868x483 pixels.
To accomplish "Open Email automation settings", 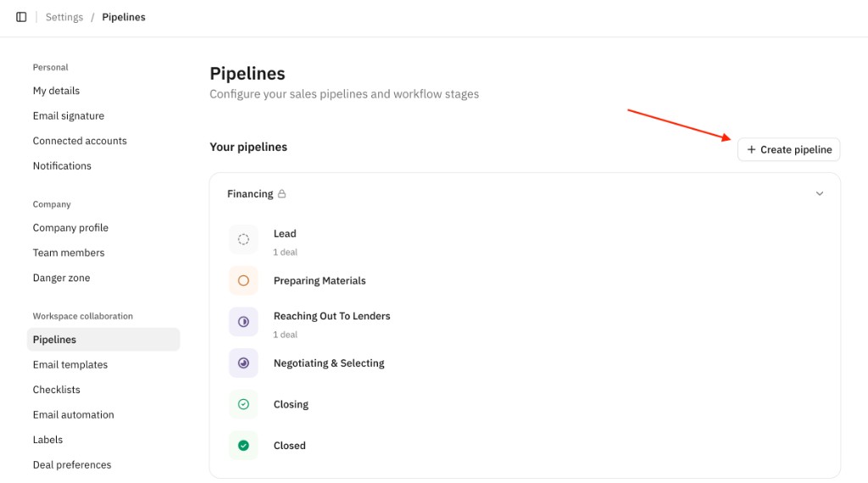I will click(x=73, y=415).
